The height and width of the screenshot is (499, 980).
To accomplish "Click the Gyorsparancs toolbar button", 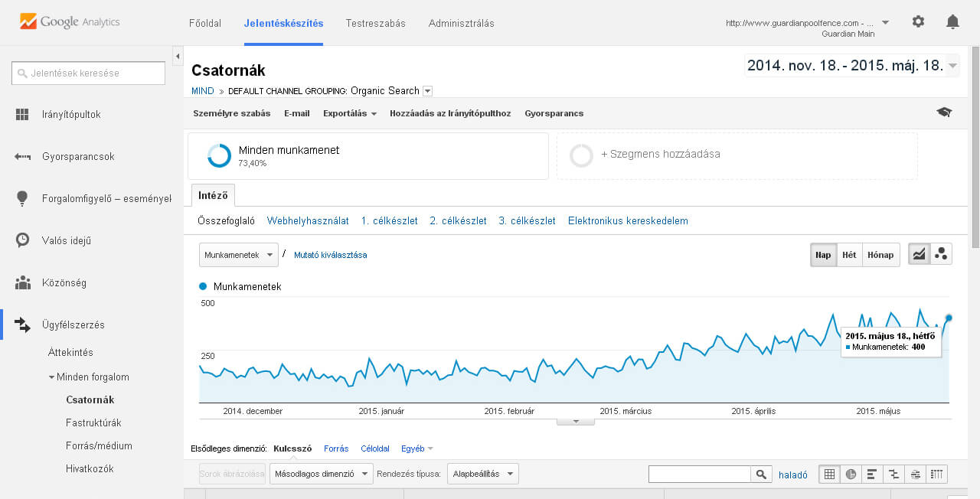I will click(x=554, y=113).
